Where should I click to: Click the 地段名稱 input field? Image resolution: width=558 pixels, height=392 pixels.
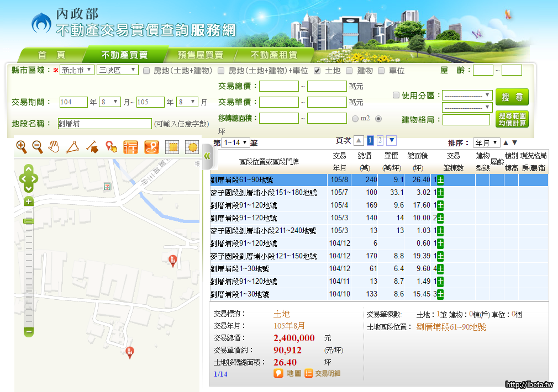point(104,124)
